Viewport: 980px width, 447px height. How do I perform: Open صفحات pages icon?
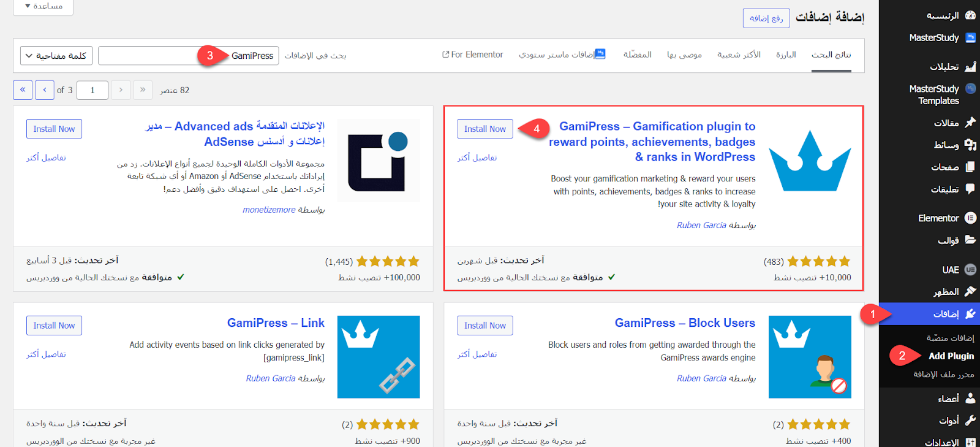click(x=970, y=167)
